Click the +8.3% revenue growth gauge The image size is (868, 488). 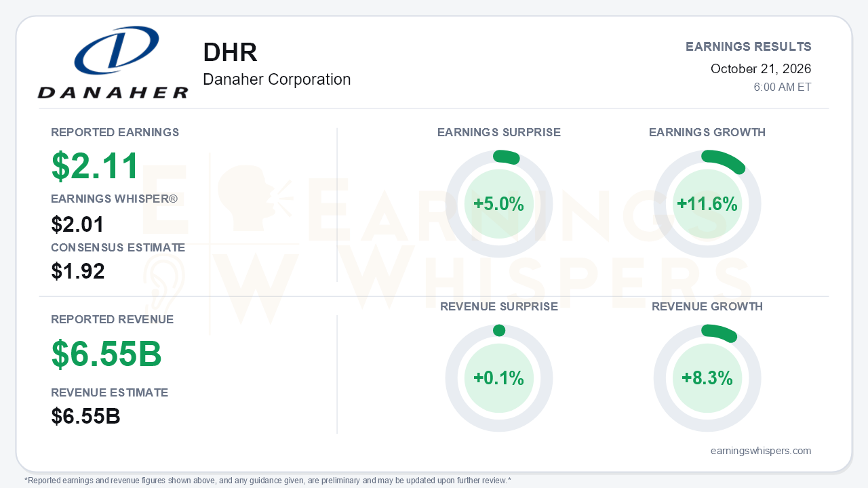707,378
